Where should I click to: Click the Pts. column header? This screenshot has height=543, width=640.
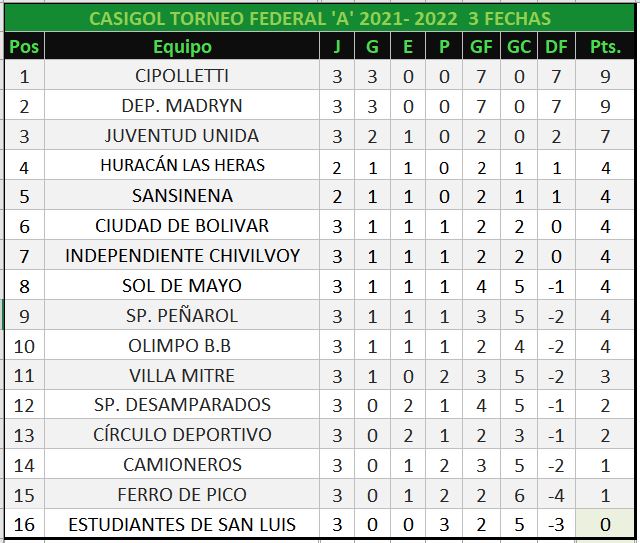(x=603, y=46)
